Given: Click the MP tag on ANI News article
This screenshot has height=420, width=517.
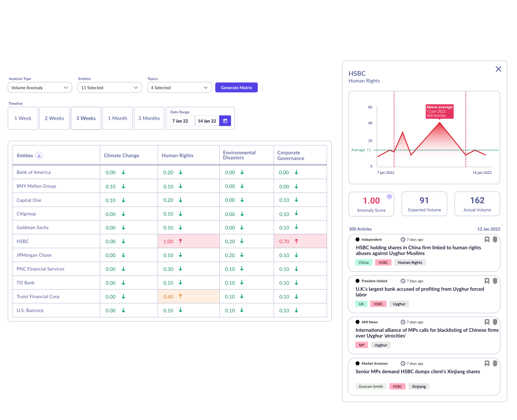Looking at the screenshot, I should pos(361,345).
